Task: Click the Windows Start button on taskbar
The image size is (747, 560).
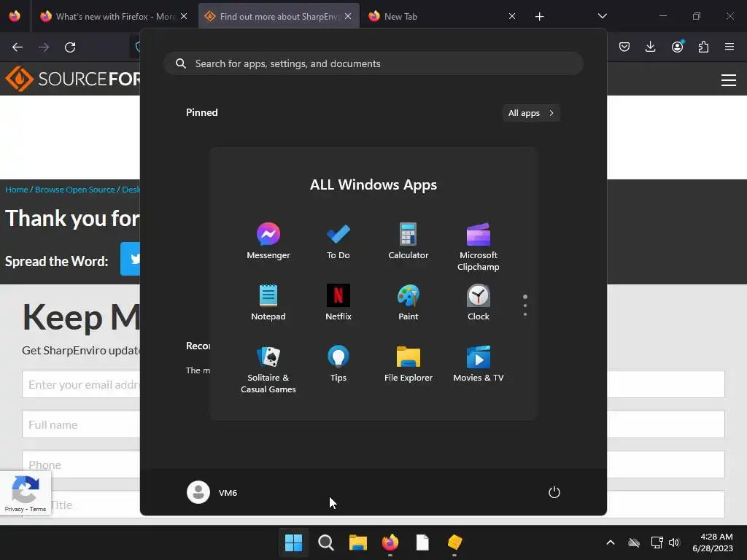Action: click(x=293, y=542)
